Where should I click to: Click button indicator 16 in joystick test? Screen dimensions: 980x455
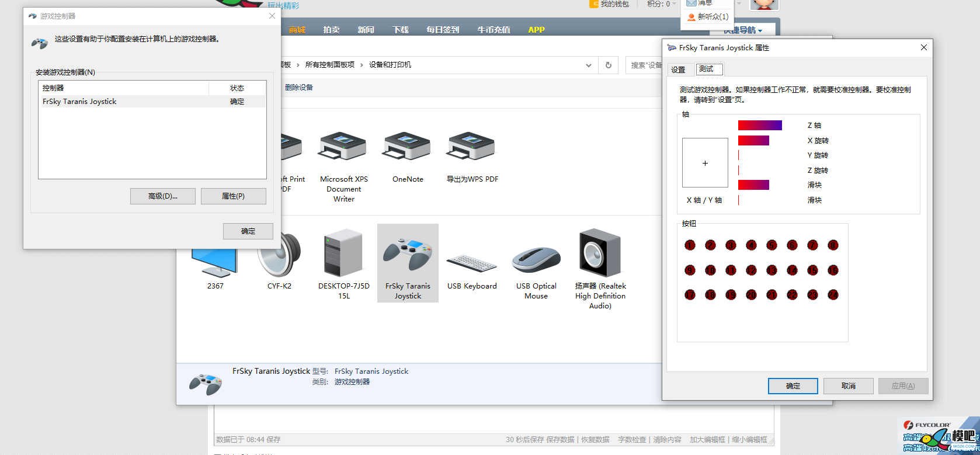coord(833,270)
